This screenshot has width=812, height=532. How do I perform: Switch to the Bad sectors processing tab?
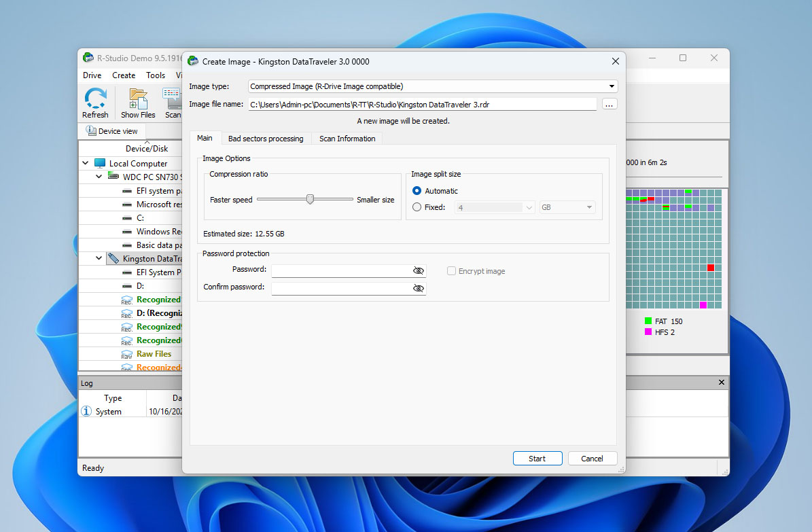tap(266, 138)
